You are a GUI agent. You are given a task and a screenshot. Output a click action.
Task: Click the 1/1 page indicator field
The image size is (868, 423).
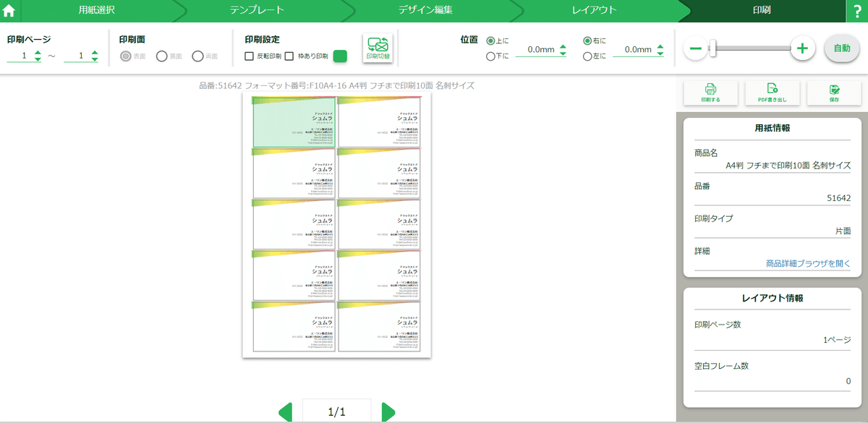coord(337,412)
